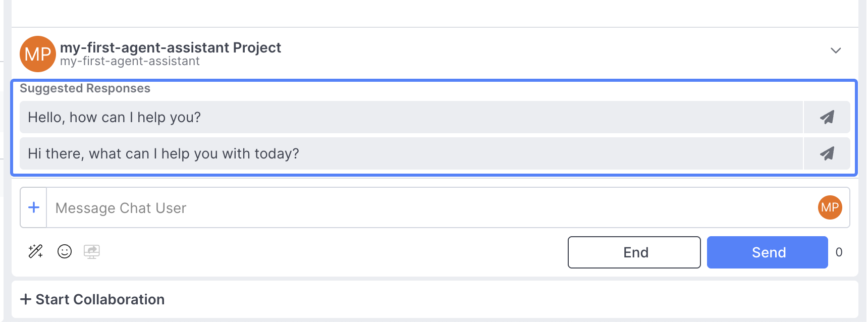Viewport: 868px width, 322px height.
Task: Collapse the project panel with the chevron
Action: 836,50
